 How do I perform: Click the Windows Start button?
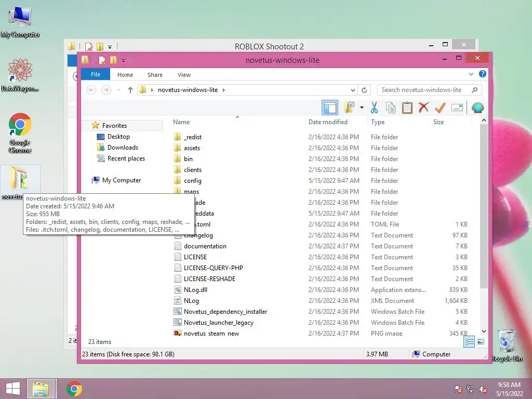click(x=12, y=389)
